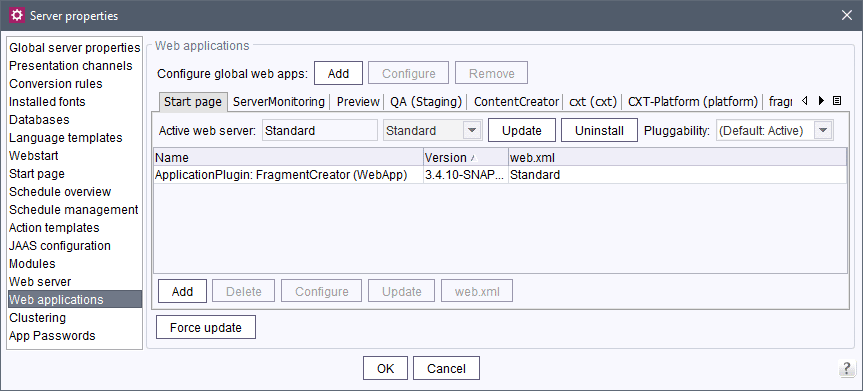Image resolution: width=863 pixels, height=391 pixels.
Task: Click the web.xml button
Action: click(477, 291)
